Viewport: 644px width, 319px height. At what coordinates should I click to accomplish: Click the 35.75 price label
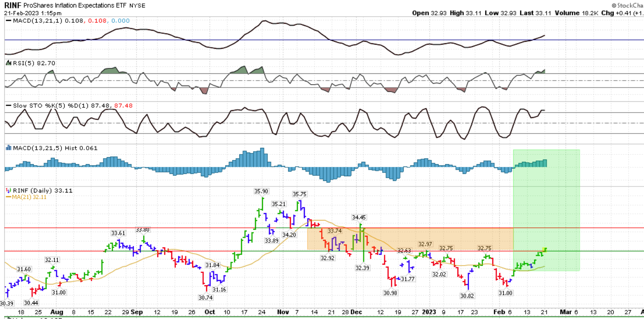(x=300, y=194)
